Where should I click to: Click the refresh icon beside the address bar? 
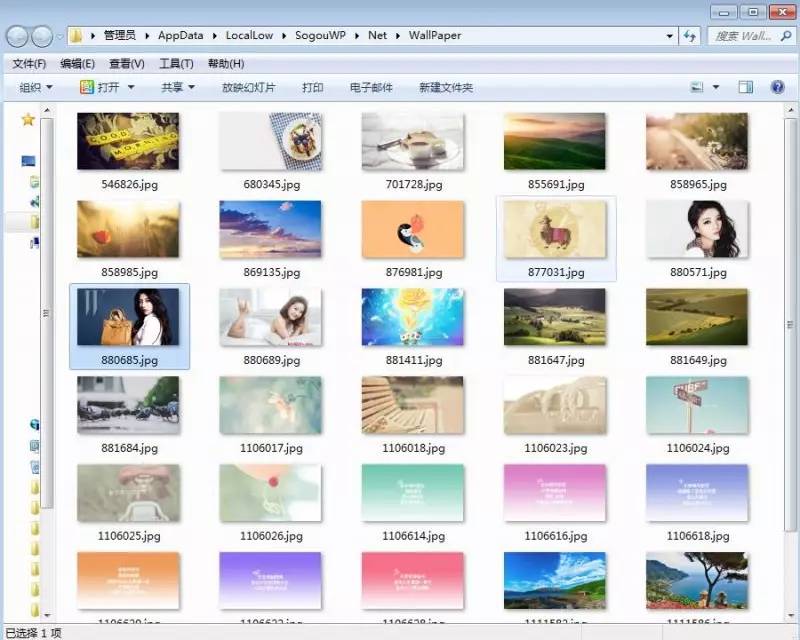click(690, 36)
